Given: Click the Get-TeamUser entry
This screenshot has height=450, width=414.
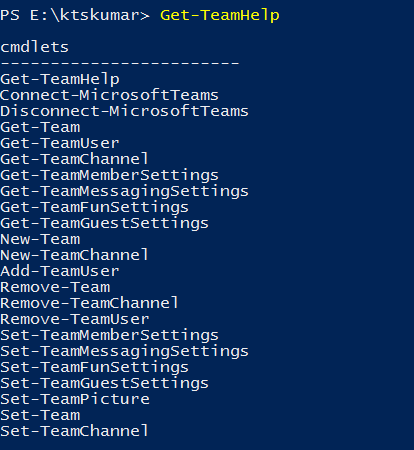Looking at the screenshot, I should [x=60, y=143].
